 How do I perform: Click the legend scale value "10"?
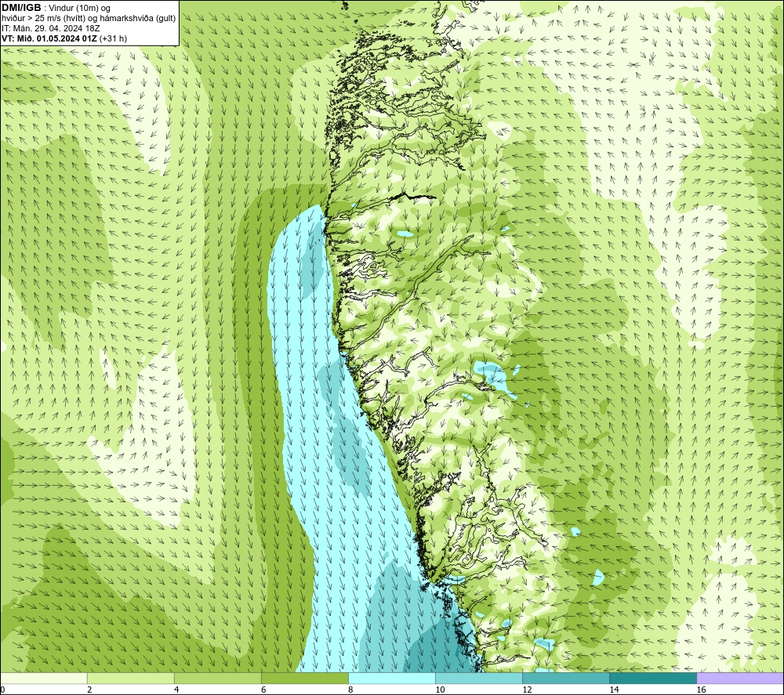pyautogui.click(x=440, y=690)
